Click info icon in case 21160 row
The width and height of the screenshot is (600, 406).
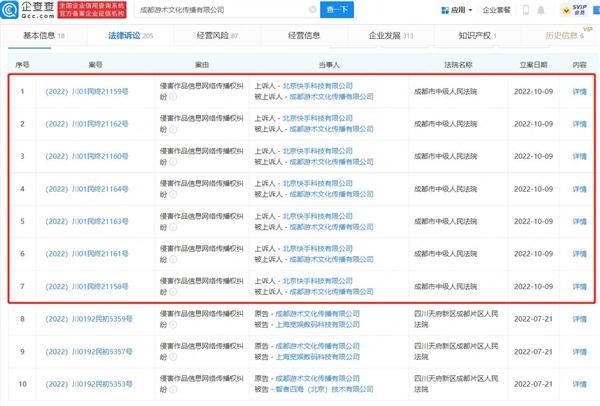[173, 162]
